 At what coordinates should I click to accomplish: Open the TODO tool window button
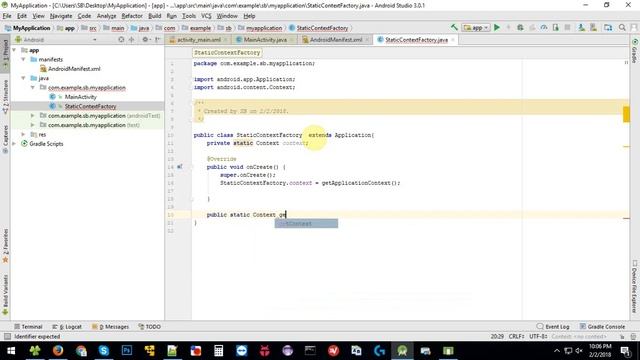coord(149,327)
